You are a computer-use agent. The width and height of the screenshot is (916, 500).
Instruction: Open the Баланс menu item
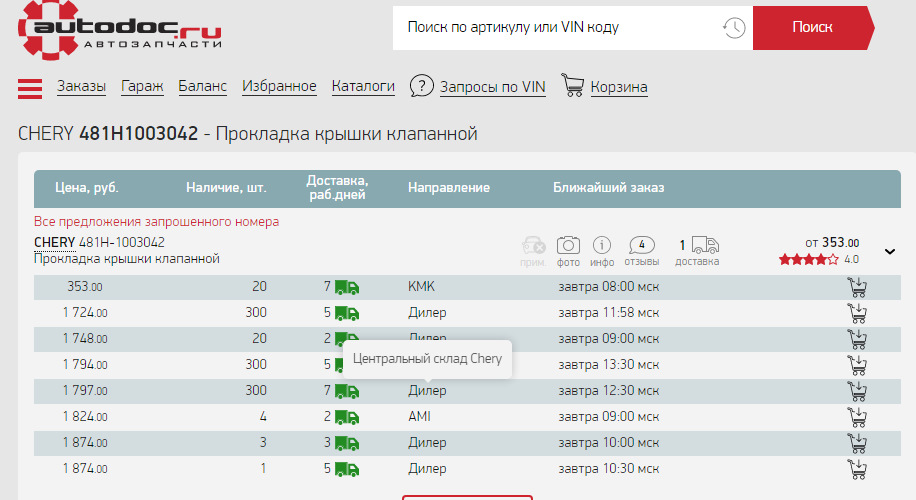tap(202, 86)
